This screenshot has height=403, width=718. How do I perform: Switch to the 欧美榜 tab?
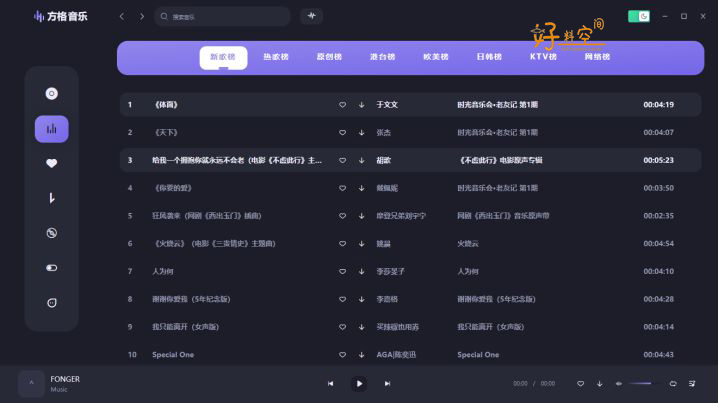(x=435, y=57)
